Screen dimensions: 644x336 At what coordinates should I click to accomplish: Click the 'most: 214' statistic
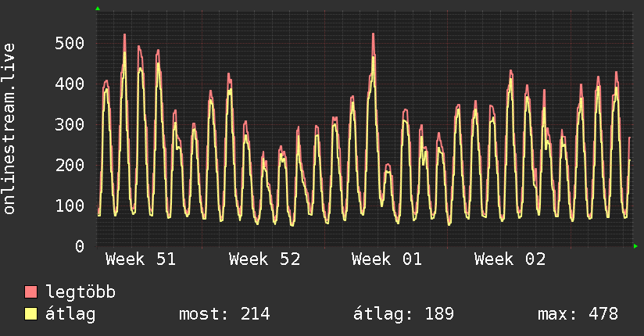pos(224,314)
